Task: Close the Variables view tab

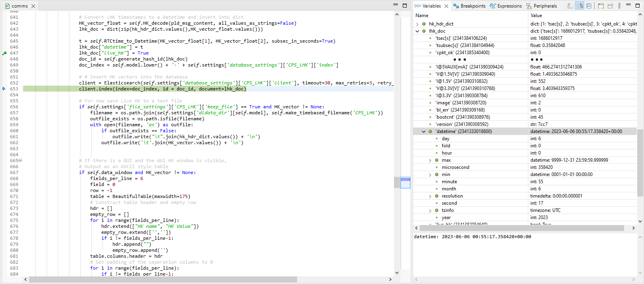Action: 446,6
